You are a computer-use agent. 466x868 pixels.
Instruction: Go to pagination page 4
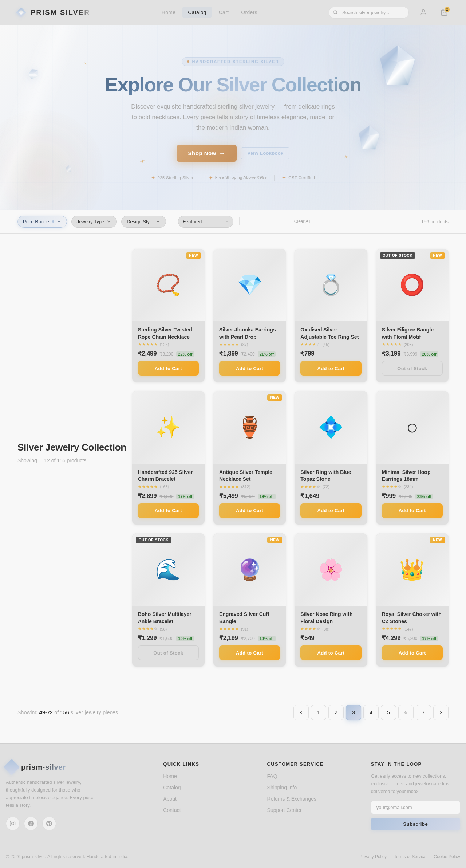tap(371, 712)
